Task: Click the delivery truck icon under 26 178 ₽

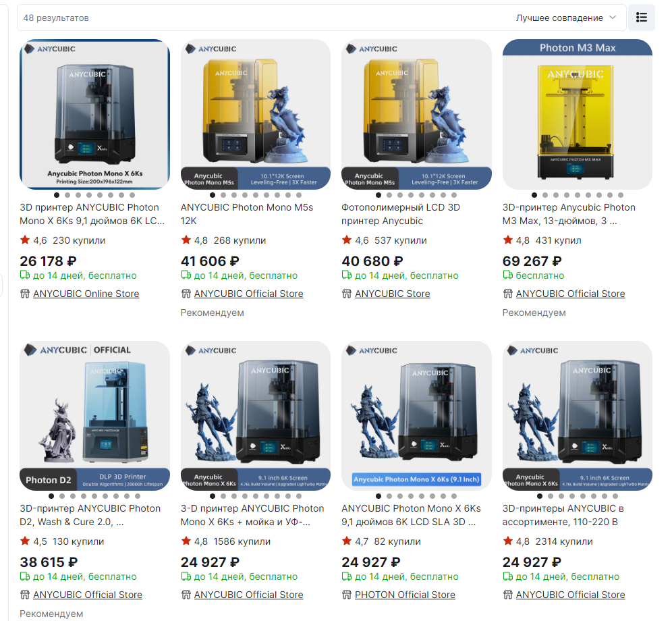Action: [25, 275]
